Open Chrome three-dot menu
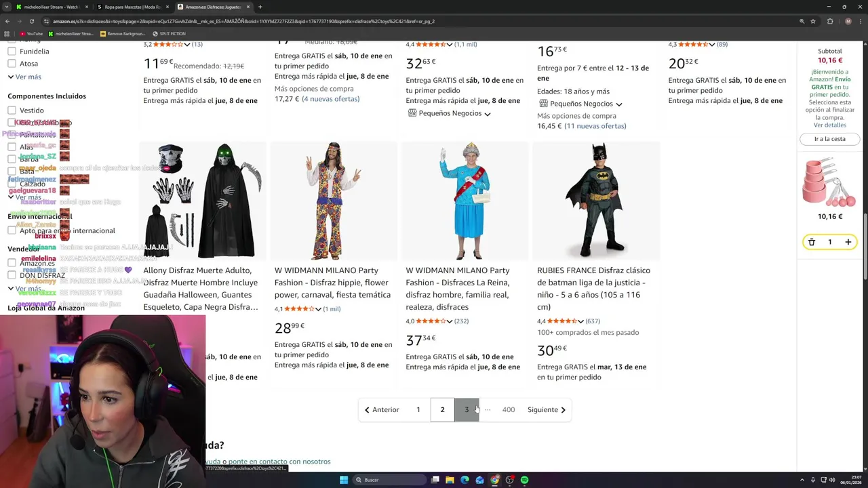This screenshot has height=488, width=868. click(x=860, y=21)
